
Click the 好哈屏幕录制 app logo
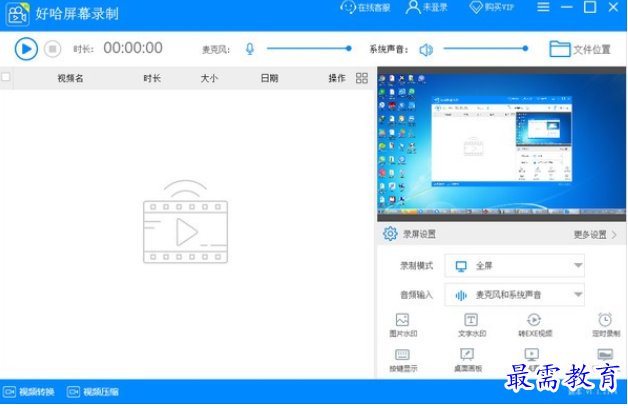(x=17, y=14)
